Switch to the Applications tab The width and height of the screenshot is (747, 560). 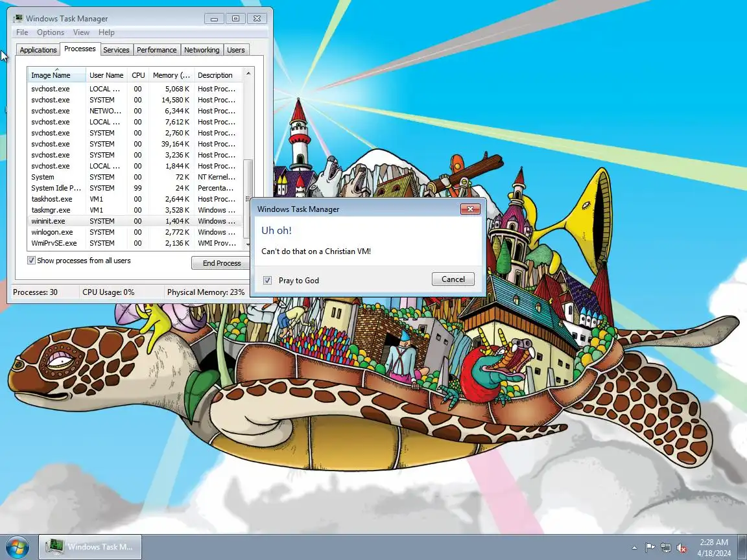coord(38,50)
